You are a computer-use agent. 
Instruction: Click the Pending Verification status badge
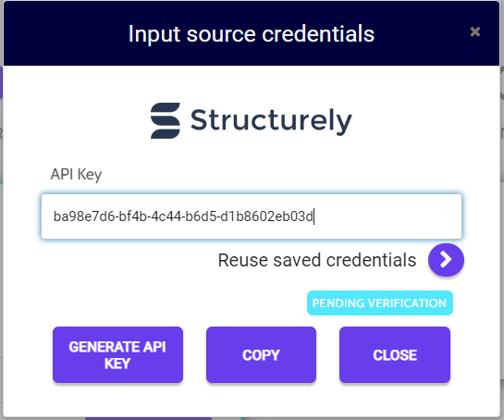(379, 303)
